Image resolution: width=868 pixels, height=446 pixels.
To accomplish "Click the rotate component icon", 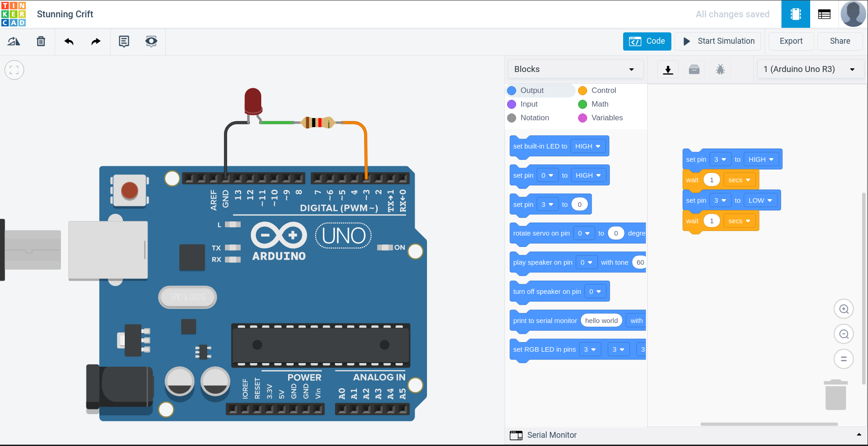I will [14, 41].
